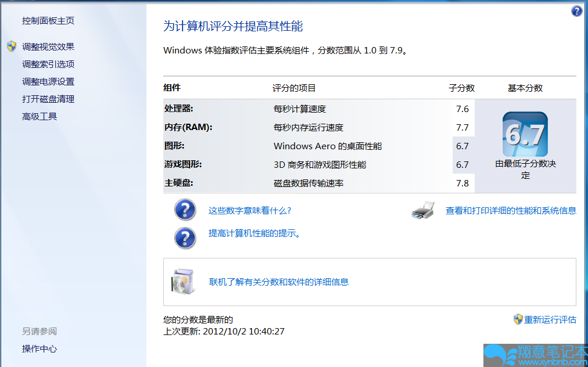Click the software box icon beside 联机了解
This screenshot has width=588, height=367.
coord(184,282)
